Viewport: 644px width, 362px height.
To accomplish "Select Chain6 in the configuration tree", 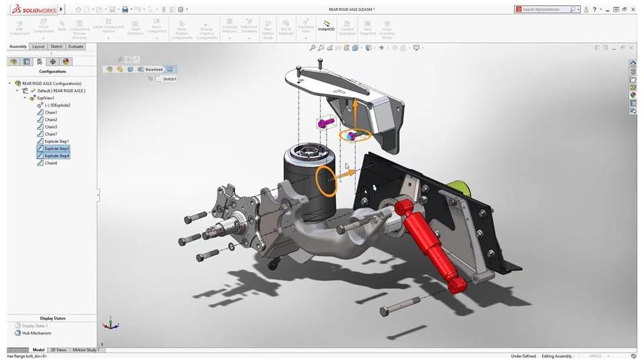I will (51, 163).
